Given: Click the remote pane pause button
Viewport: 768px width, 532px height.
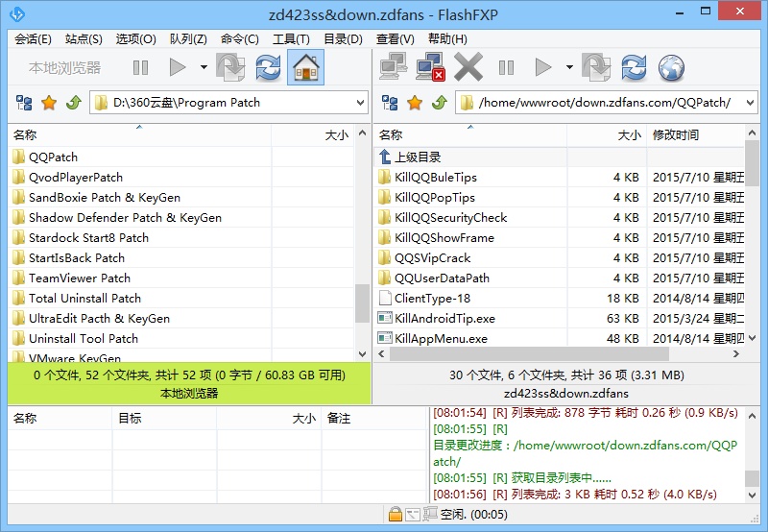Looking at the screenshot, I should [507, 67].
